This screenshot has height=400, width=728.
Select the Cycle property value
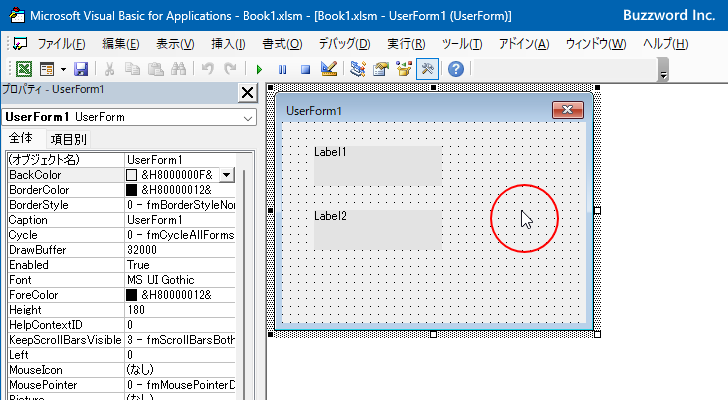[180, 235]
